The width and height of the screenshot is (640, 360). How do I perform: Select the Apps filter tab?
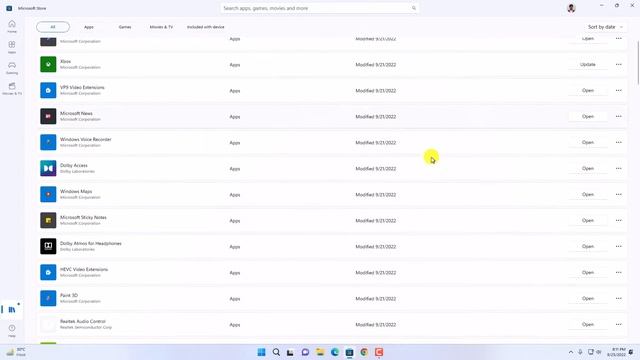[89, 27]
